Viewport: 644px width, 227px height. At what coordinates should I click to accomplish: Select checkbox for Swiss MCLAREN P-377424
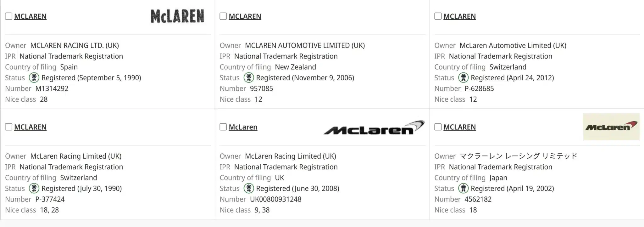(x=8, y=127)
